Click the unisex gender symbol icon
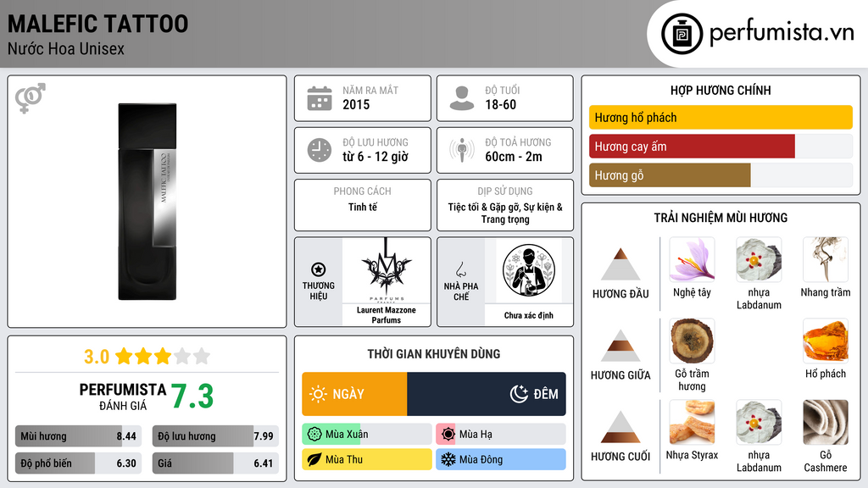The height and width of the screenshot is (488, 868). 30,98
